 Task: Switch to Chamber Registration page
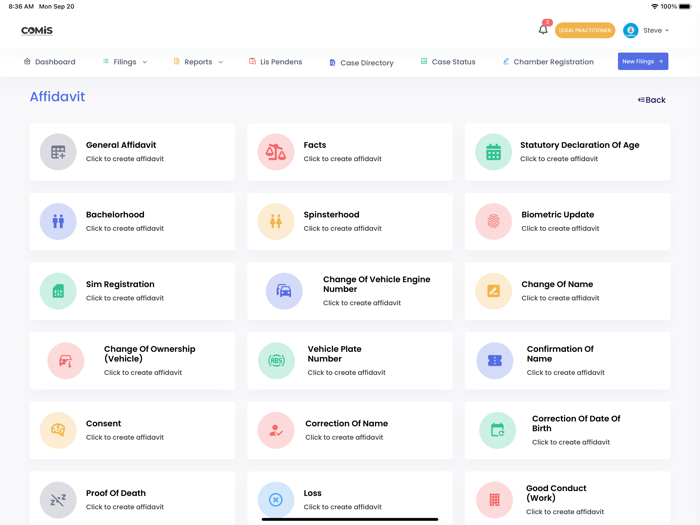[548, 62]
